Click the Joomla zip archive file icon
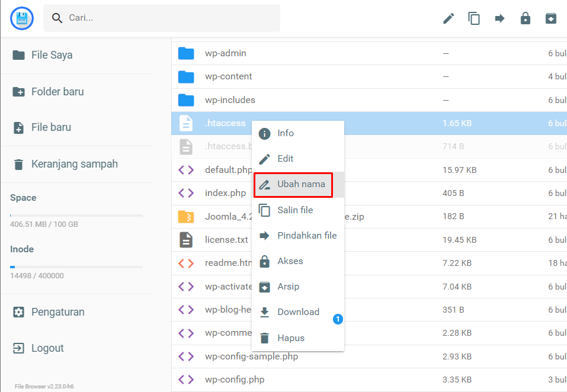Screen dimensions: 567x392 186,217
